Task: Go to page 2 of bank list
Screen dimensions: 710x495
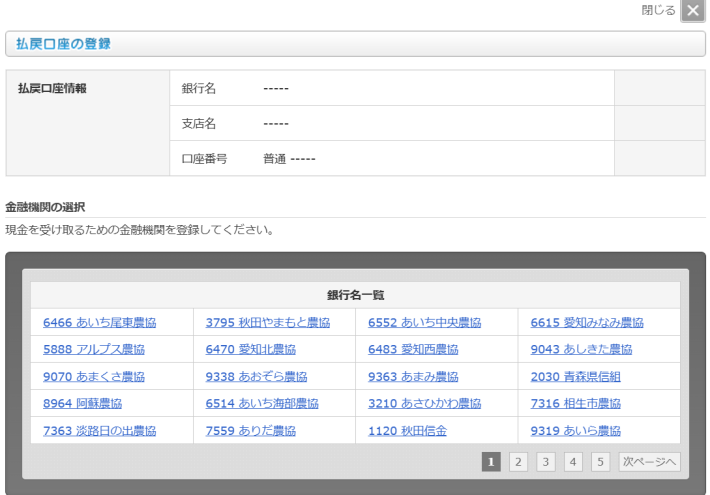Action: click(x=518, y=461)
